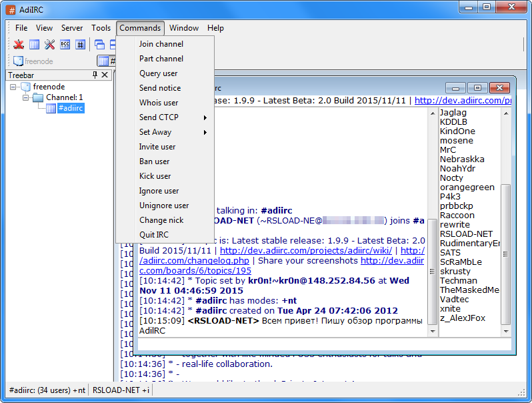Open dev.adiirc.com link in topic bar

(463, 101)
